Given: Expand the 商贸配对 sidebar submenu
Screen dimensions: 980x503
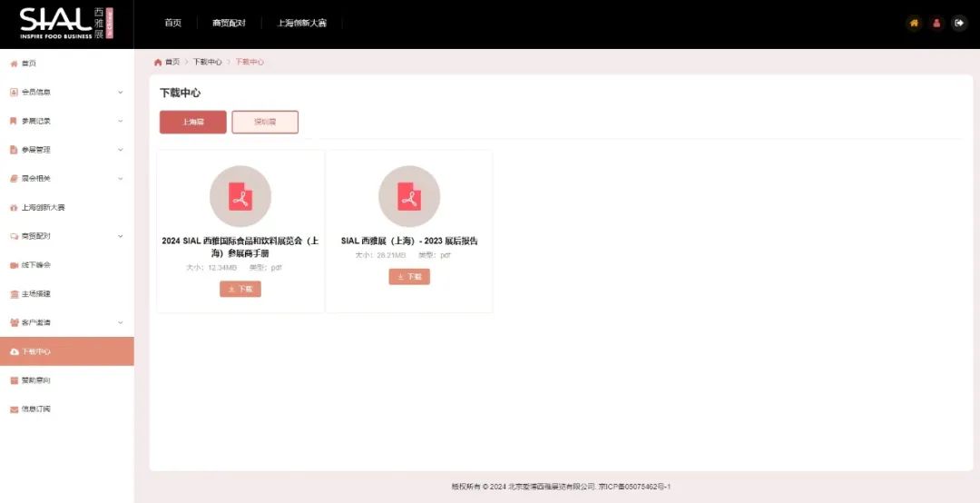Looking at the screenshot, I should click(x=66, y=236).
